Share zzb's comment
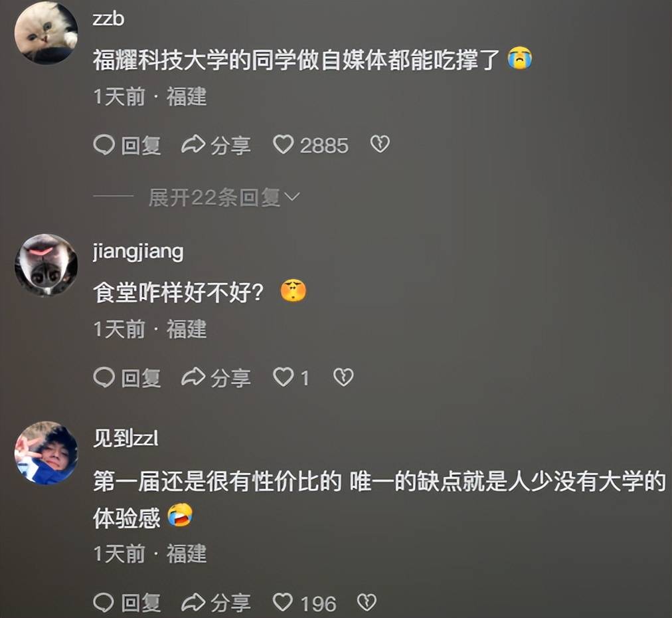The image size is (672, 618). point(216,145)
